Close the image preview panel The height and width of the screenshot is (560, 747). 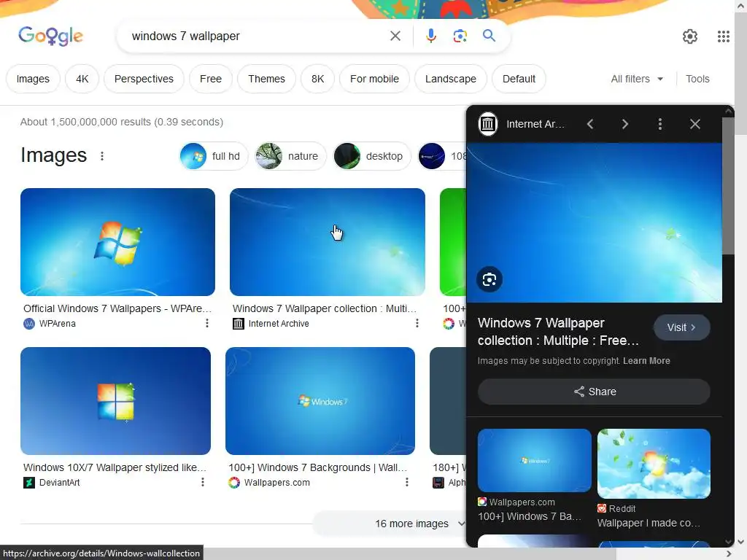(695, 124)
